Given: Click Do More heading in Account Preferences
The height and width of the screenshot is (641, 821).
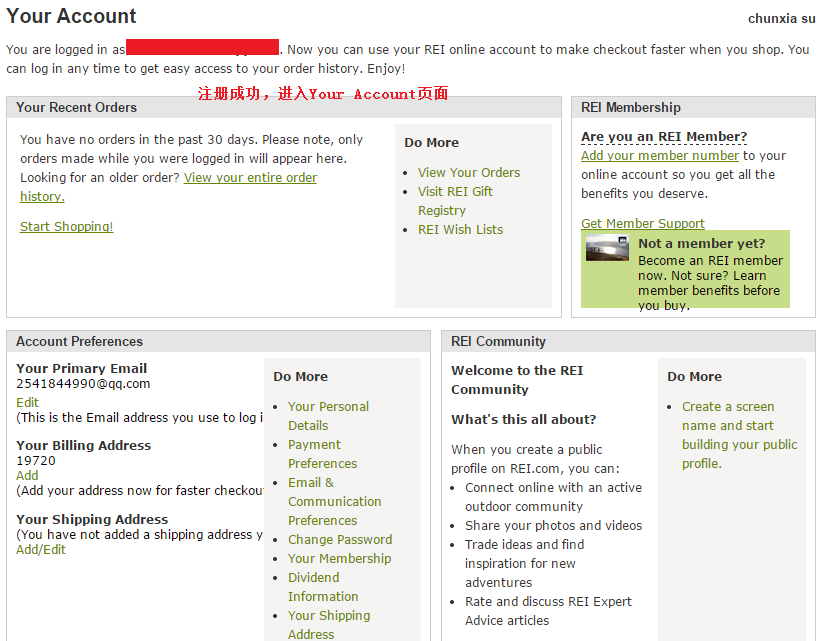Looking at the screenshot, I should point(301,377).
